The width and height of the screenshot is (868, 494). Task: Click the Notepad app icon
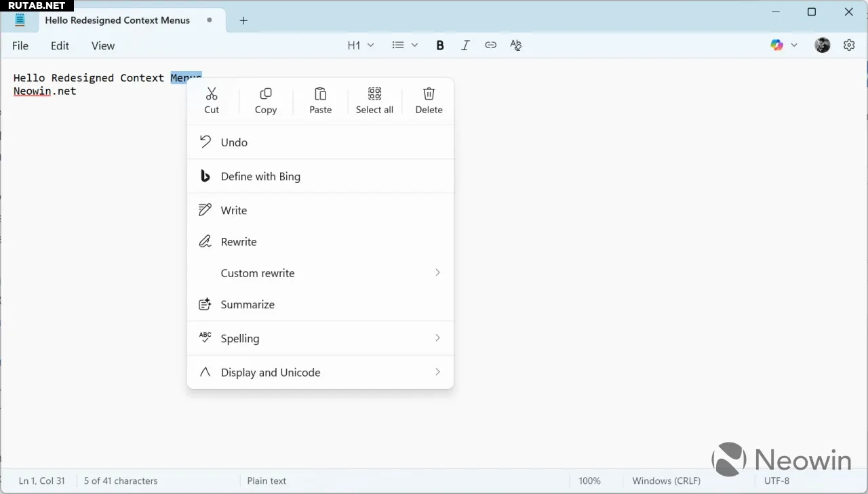click(20, 20)
